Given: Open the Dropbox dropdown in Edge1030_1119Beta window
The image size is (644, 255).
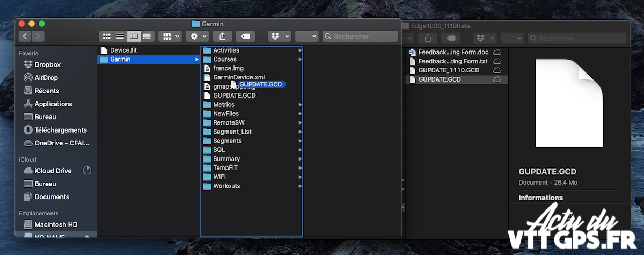Looking at the screenshot, I should (485, 38).
